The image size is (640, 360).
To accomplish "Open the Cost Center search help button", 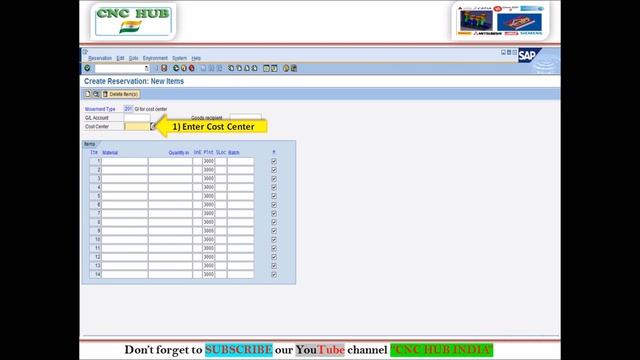I will pyautogui.click(x=153, y=127).
